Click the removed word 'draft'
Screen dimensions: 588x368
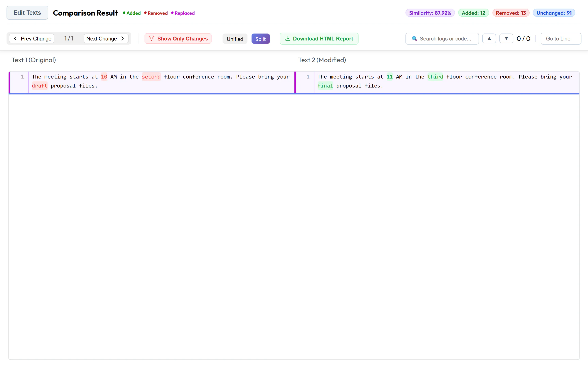[x=40, y=86]
